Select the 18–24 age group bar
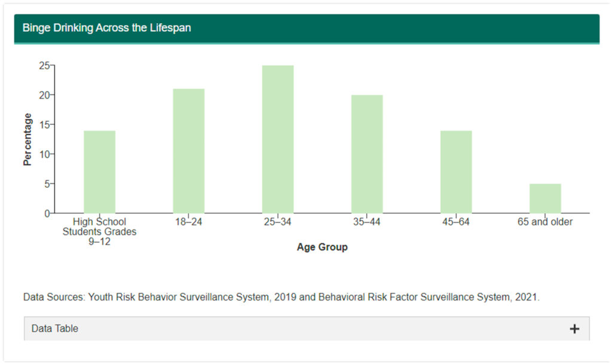This screenshot has width=612, height=364. 188,151
